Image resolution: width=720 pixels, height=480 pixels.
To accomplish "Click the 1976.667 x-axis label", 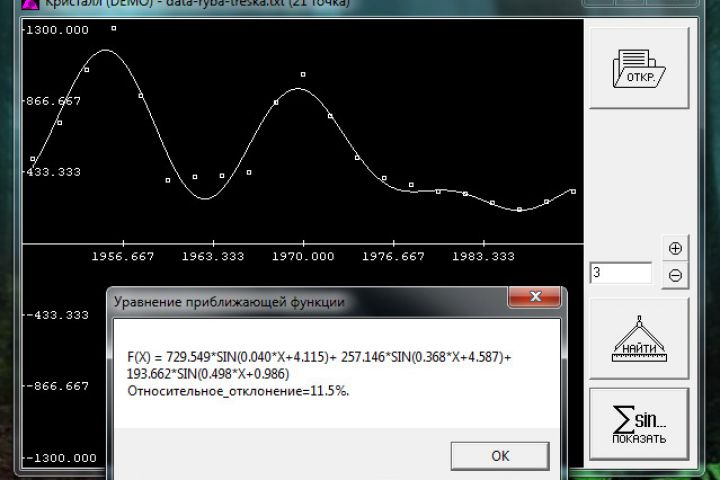I will pyautogui.click(x=394, y=256).
